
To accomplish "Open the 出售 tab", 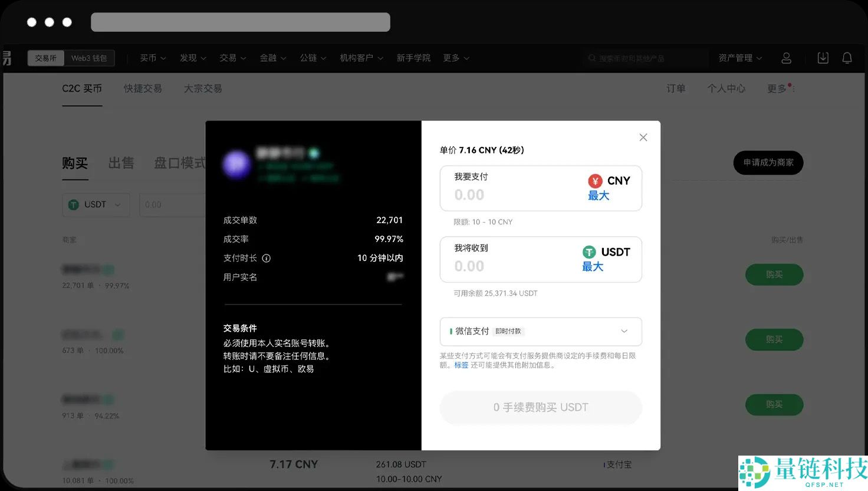I will pyautogui.click(x=121, y=163).
